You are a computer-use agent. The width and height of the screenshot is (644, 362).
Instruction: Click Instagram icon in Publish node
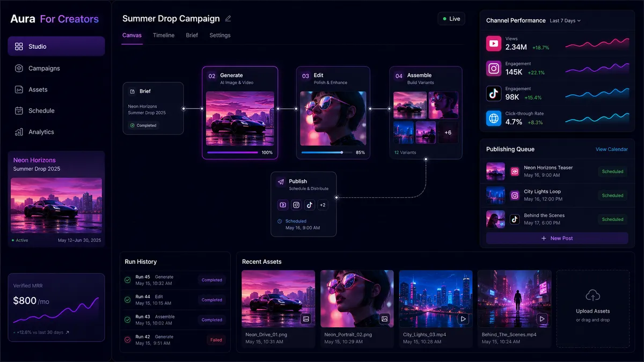(x=296, y=205)
